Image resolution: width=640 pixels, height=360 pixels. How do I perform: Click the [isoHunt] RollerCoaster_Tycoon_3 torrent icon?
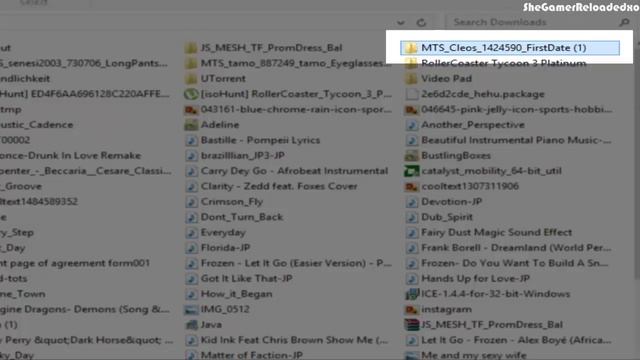click(191, 94)
